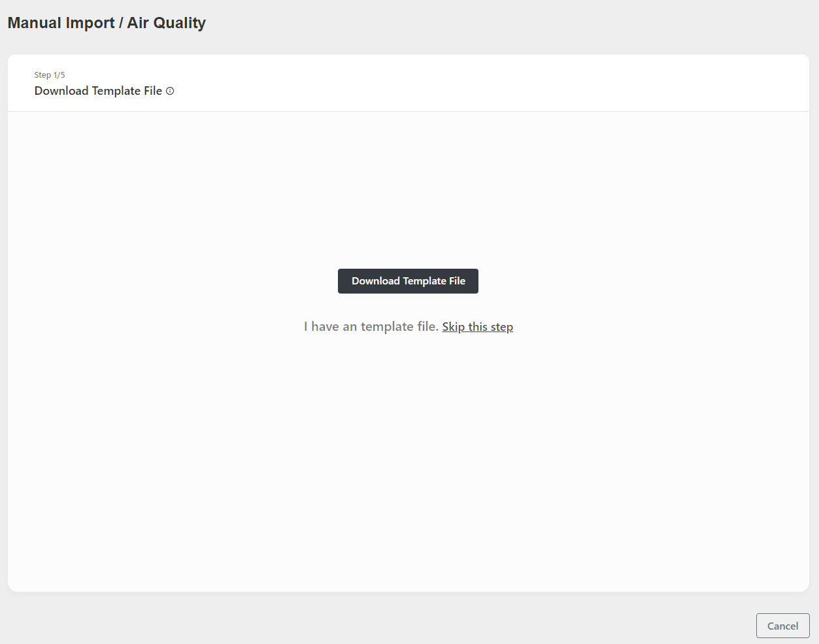
Task: Open the tooltip from the circled i icon
Action: pos(170,91)
